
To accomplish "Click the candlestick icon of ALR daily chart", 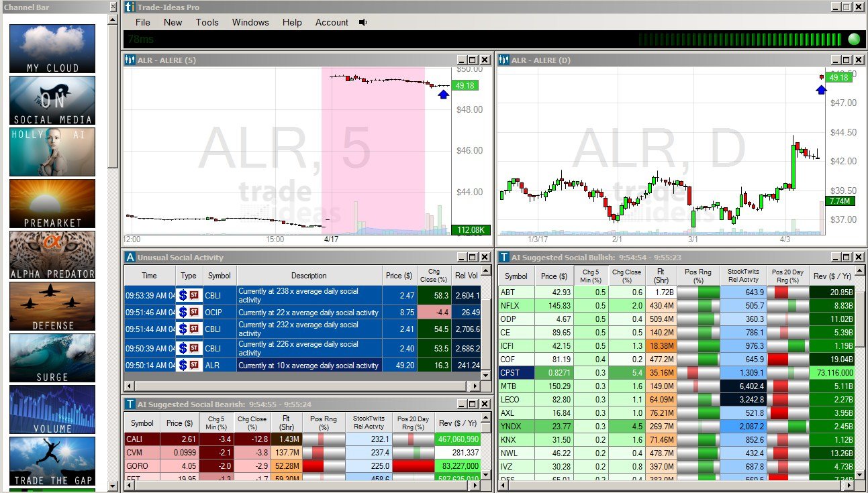I will coord(503,60).
